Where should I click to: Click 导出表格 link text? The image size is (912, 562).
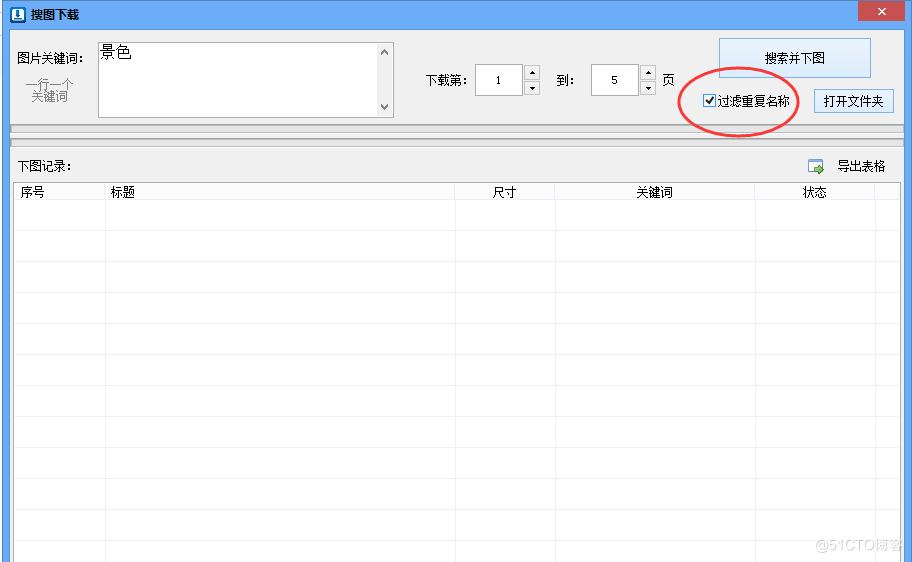pyautogui.click(x=861, y=166)
